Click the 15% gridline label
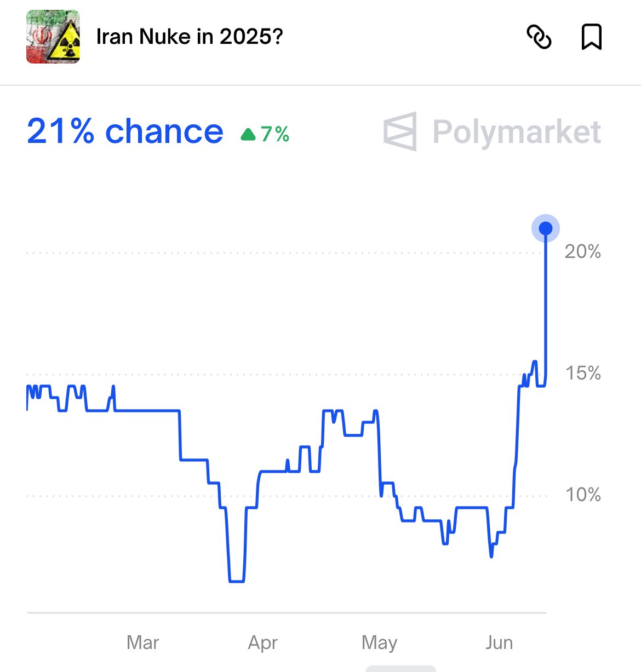 (583, 374)
